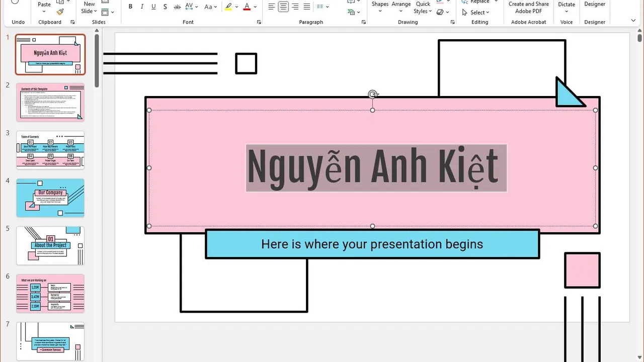Apply yellow text highlight color
Screen dimensions: 644x362
pos(228,7)
